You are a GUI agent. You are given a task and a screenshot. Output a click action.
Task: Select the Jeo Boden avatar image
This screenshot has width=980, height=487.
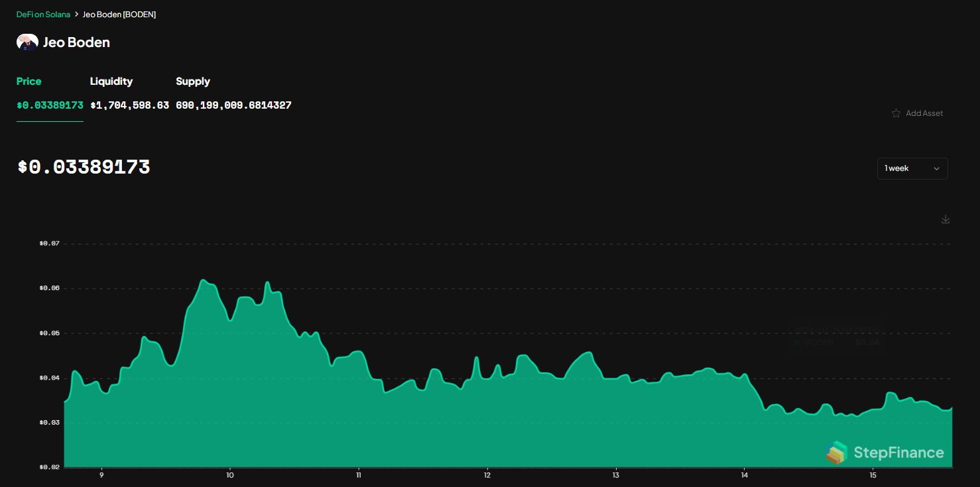click(27, 42)
